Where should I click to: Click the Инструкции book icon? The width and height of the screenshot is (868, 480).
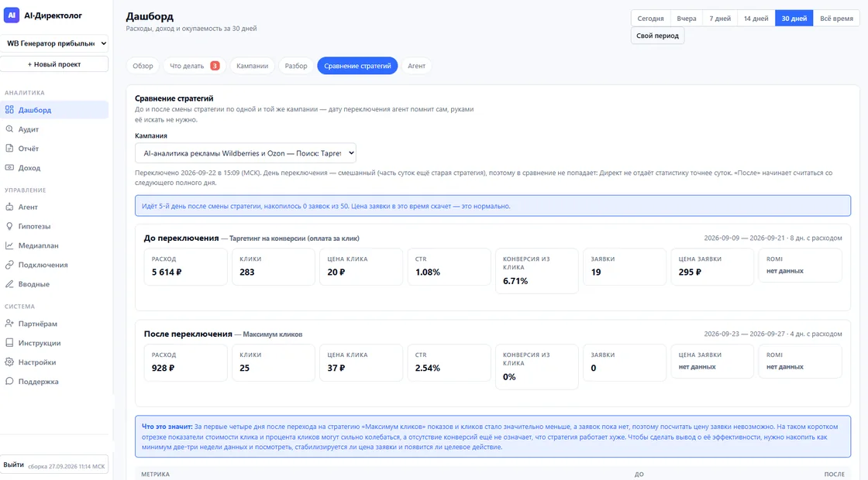pos(9,343)
